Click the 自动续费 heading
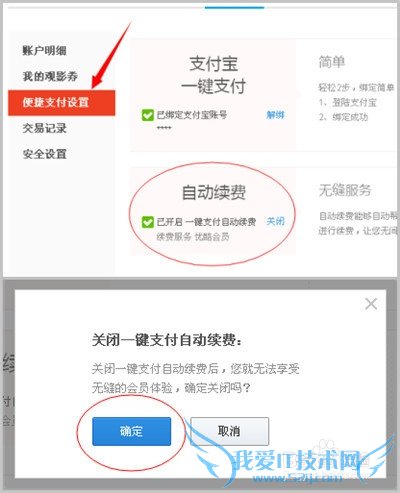This screenshot has width=400, height=493. (214, 192)
